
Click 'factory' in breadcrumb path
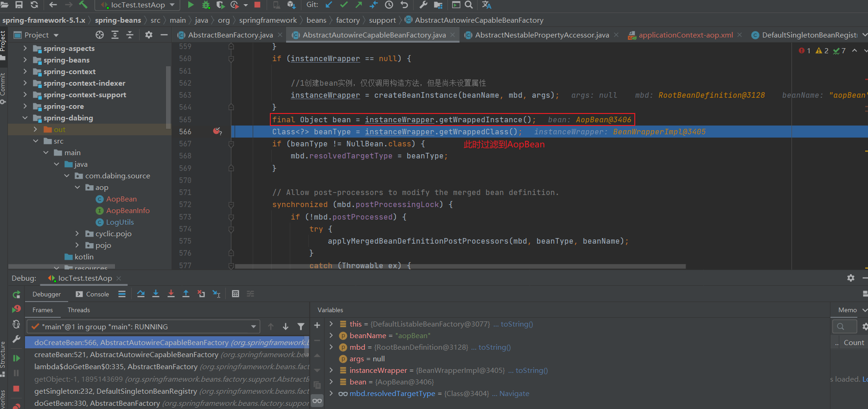pos(348,20)
